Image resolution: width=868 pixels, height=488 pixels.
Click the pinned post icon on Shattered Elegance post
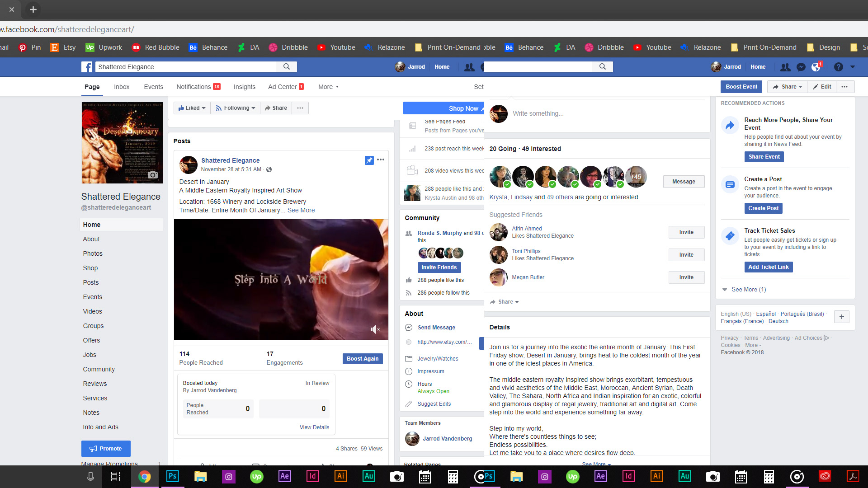coord(369,160)
